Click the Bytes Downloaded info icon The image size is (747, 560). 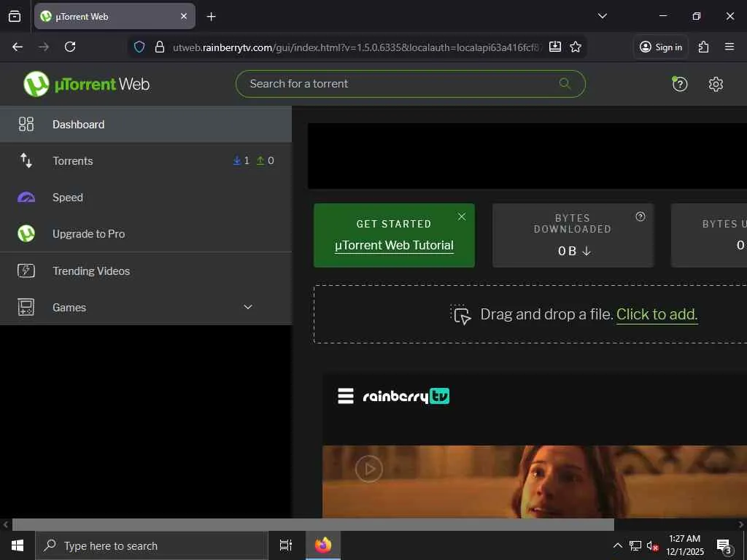[640, 217]
